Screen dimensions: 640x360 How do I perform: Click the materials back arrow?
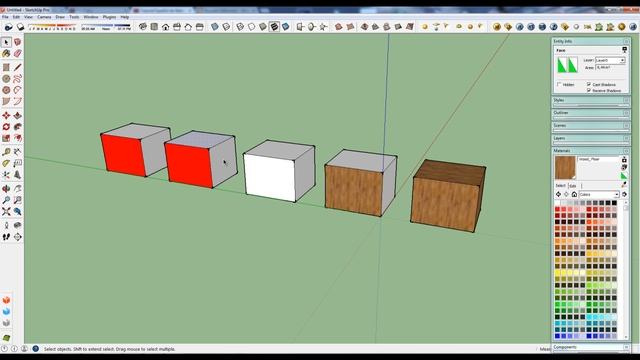pyautogui.click(x=558, y=194)
